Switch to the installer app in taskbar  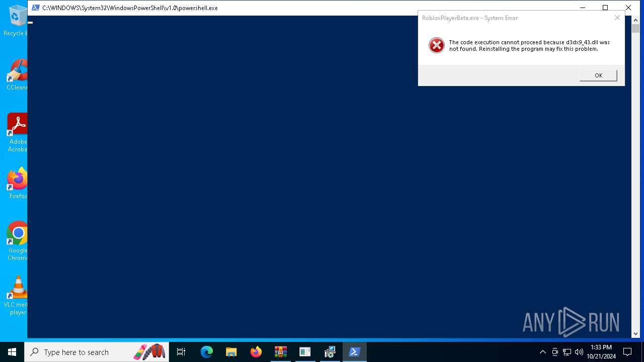[330, 352]
